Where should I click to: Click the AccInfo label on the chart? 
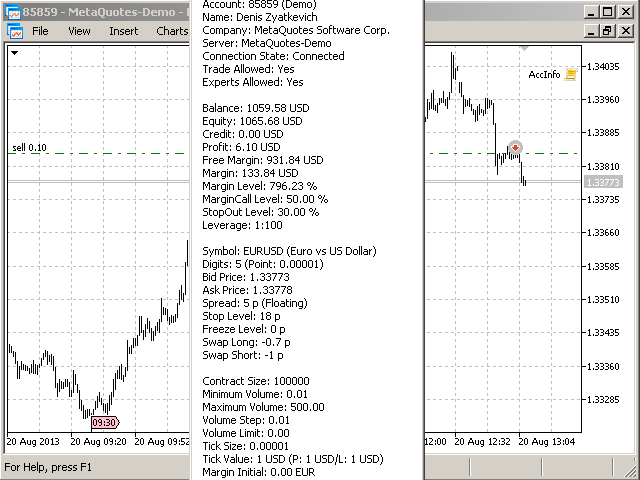point(544,75)
